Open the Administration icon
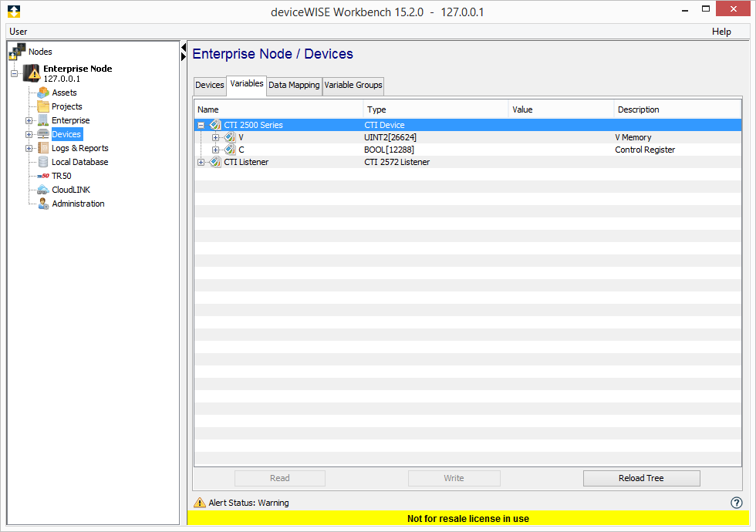 coord(45,203)
